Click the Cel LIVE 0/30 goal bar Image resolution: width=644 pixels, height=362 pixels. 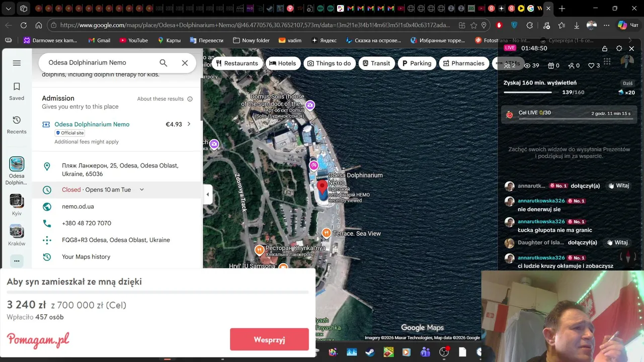(570, 114)
